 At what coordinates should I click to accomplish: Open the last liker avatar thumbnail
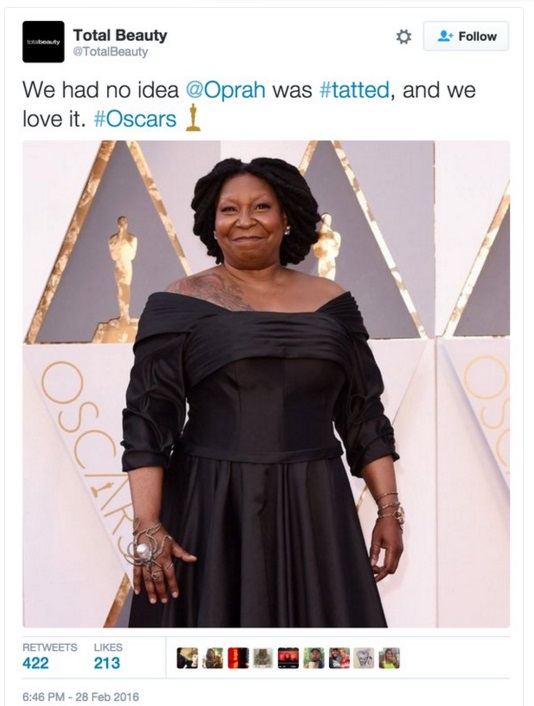[389, 658]
